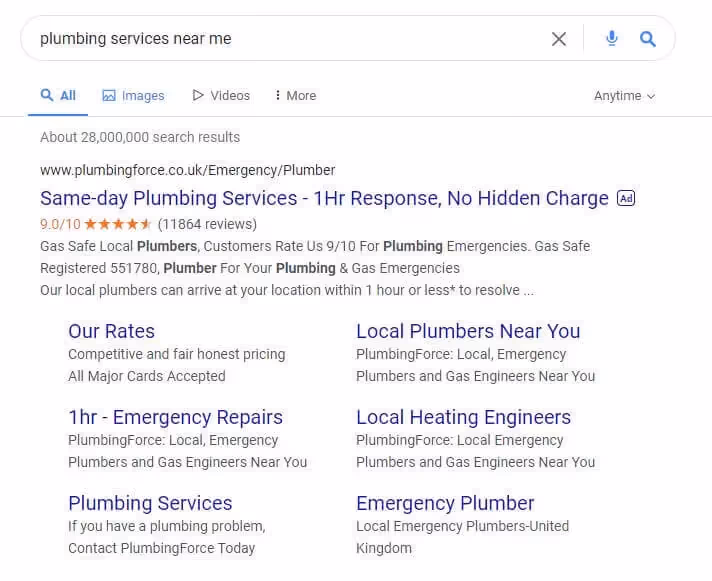Click the text All Major Cards Accepted
Image resolution: width=712 pixels, height=581 pixels.
(147, 376)
